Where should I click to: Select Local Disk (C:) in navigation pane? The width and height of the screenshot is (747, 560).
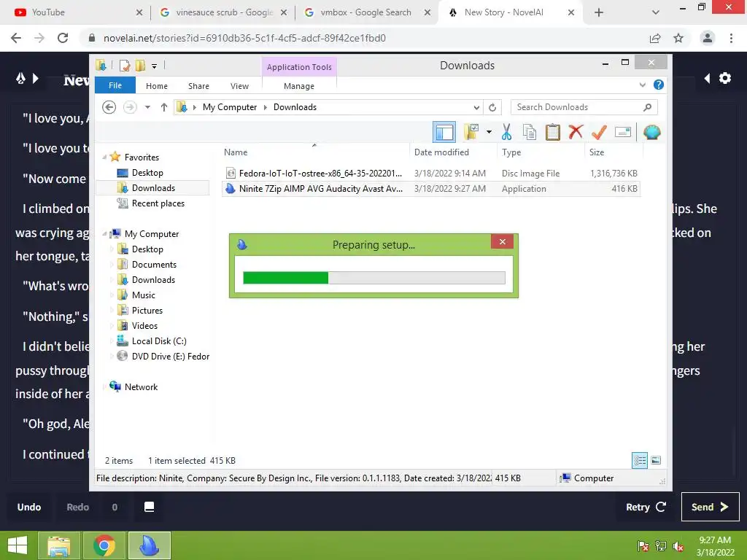click(159, 341)
